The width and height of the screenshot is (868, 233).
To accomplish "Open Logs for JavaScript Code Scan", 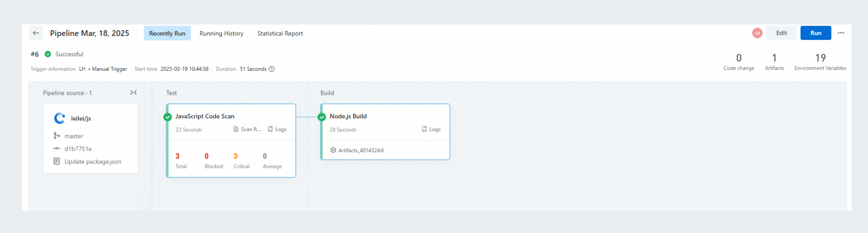I will point(277,129).
